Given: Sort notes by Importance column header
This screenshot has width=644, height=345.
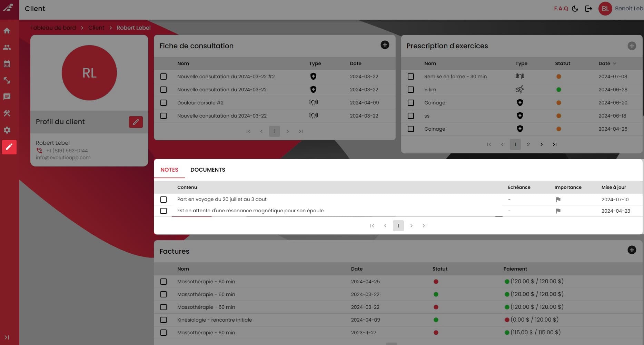Looking at the screenshot, I should (568, 187).
